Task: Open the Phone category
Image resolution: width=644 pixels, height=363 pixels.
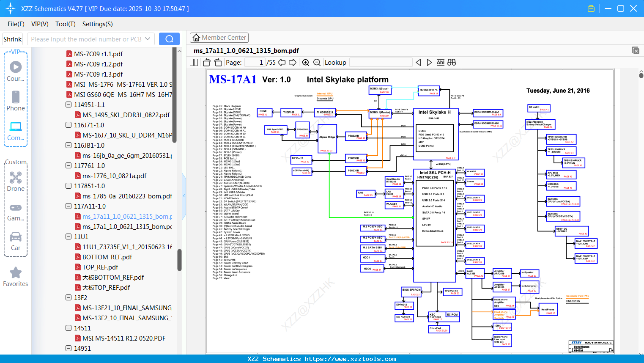Action: 16,101
